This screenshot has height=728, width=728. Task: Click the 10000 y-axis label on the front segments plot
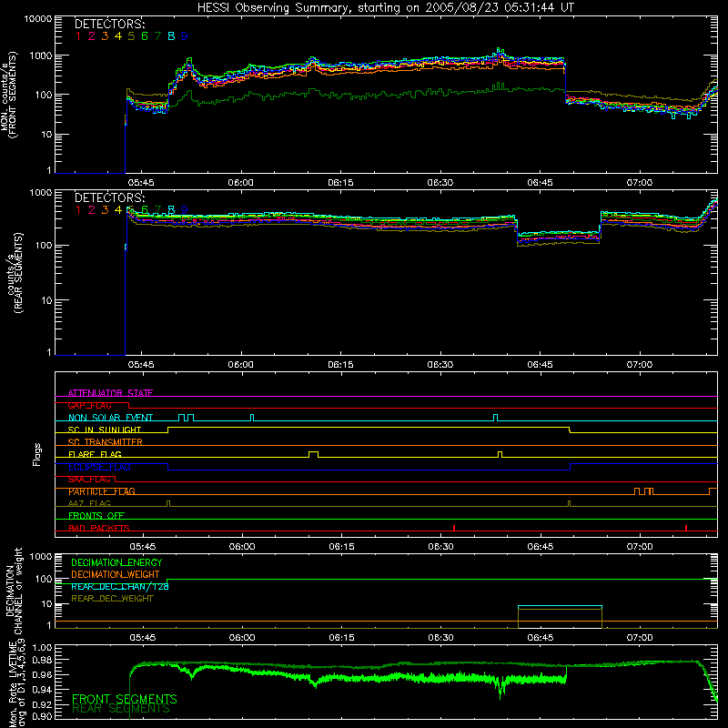pos(38,18)
